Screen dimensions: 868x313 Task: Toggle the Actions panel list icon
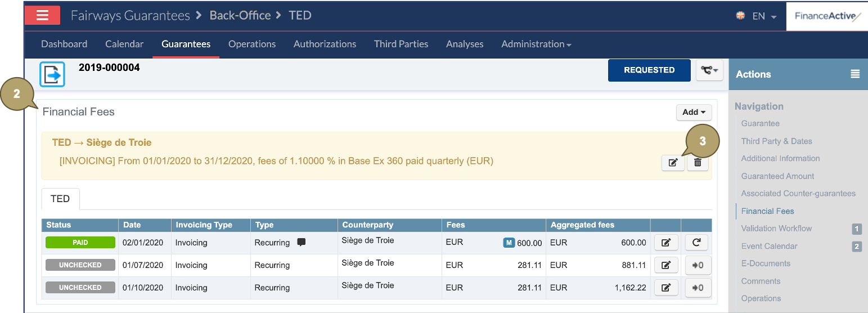pos(855,74)
